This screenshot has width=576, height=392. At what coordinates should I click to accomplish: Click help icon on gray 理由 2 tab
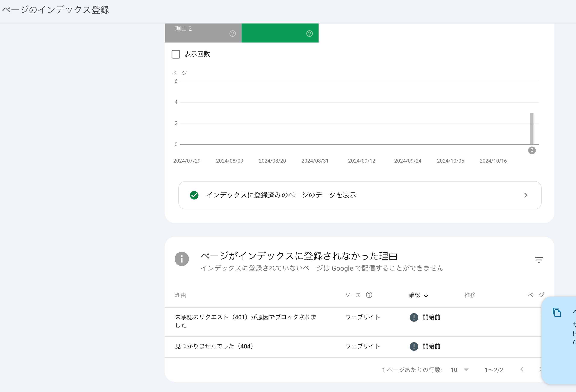pos(232,34)
